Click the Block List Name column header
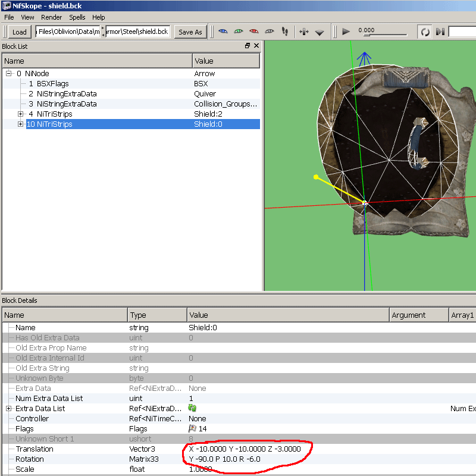The width and height of the screenshot is (476, 476). [x=98, y=61]
